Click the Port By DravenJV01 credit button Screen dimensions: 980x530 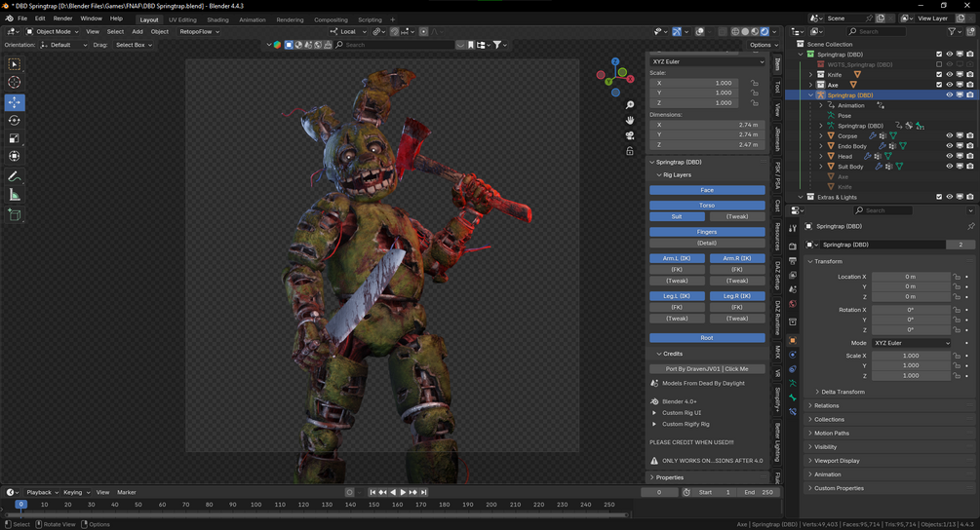coord(707,369)
